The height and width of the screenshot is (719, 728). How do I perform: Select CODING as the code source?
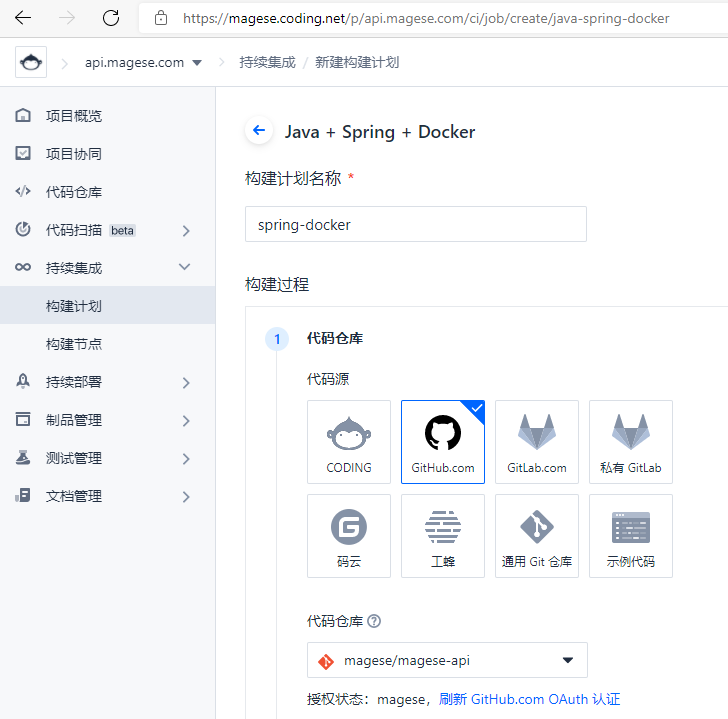click(x=349, y=442)
